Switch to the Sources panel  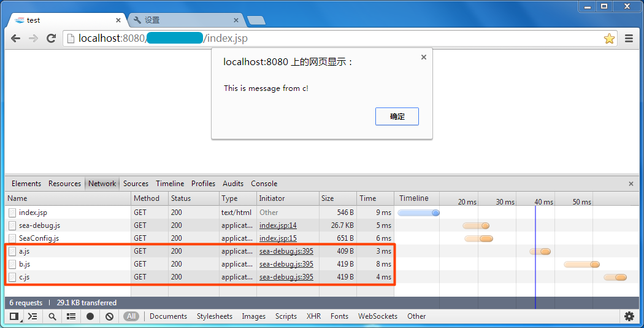coord(136,184)
